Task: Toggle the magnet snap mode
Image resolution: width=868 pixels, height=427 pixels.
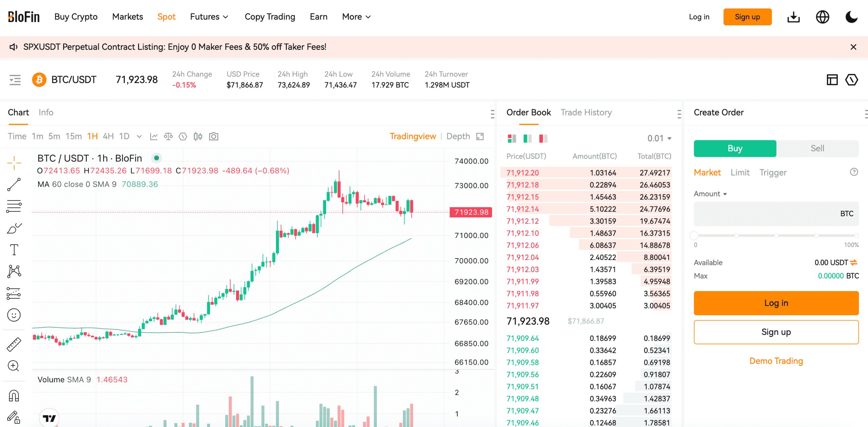Action: [x=14, y=395]
